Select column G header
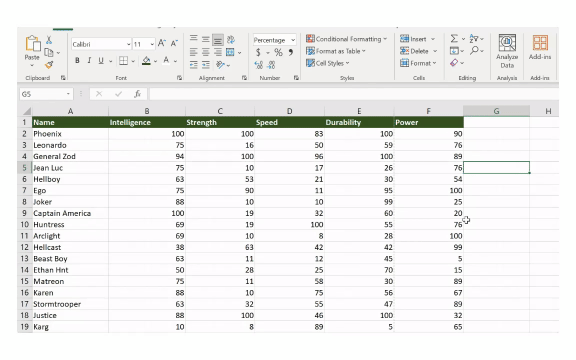 (x=496, y=111)
